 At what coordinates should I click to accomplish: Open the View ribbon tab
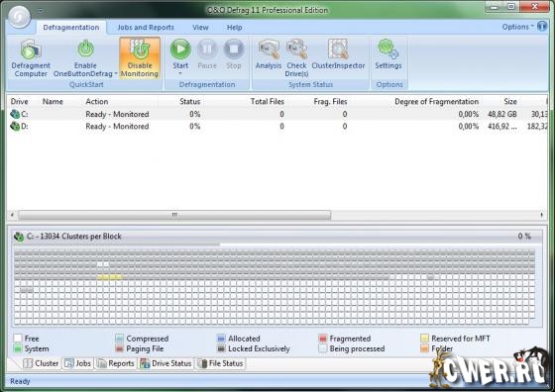click(x=200, y=28)
